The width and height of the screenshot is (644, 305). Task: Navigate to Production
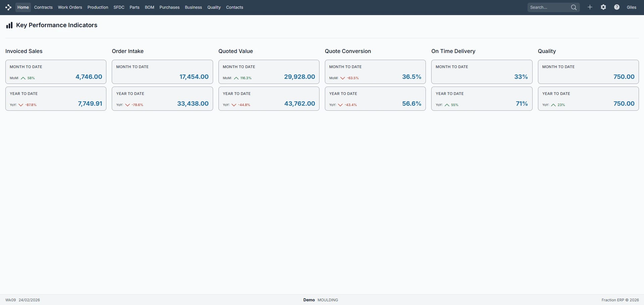(x=97, y=7)
